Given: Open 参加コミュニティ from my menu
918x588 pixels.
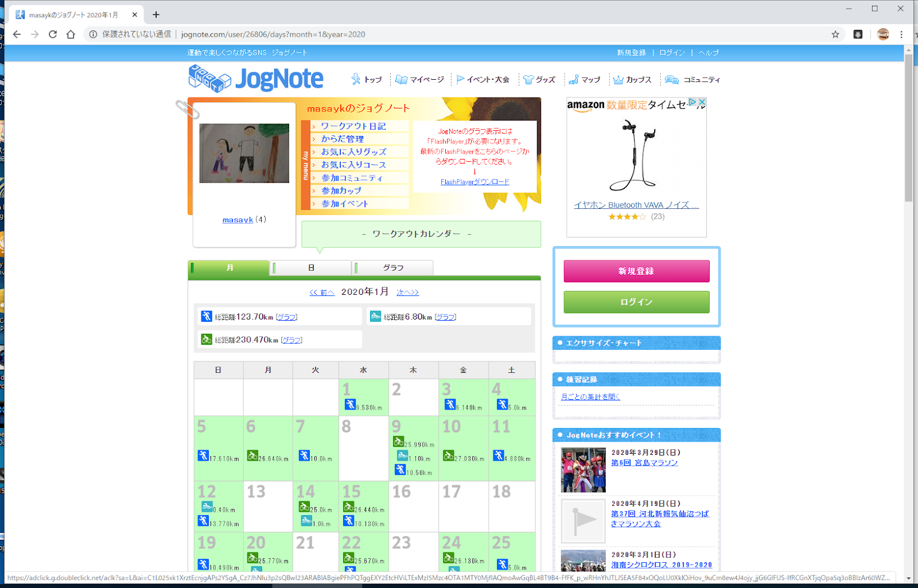Looking at the screenshot, I should [x=352, y=178].
